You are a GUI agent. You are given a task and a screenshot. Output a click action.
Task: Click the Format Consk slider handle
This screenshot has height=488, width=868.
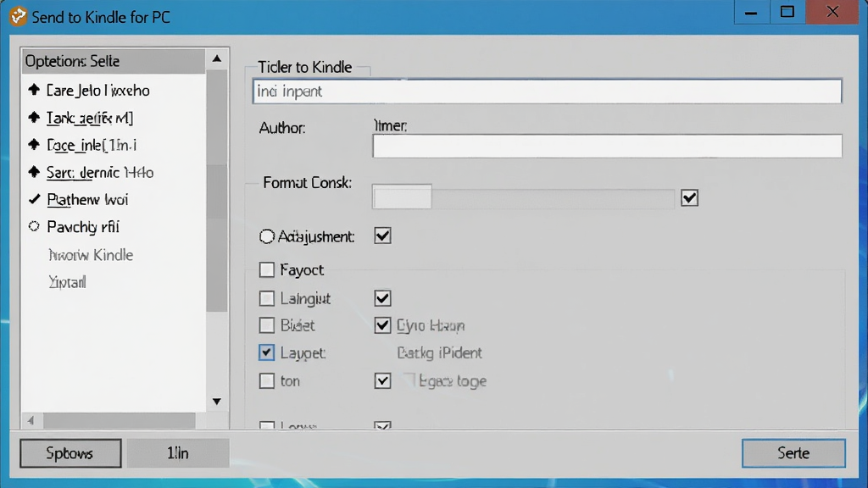402,197
